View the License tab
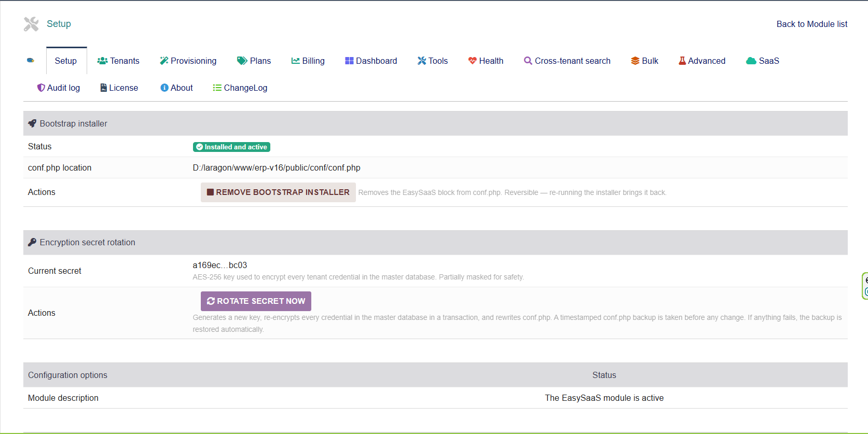Screen dimensions: 868x434 (119, 88)
